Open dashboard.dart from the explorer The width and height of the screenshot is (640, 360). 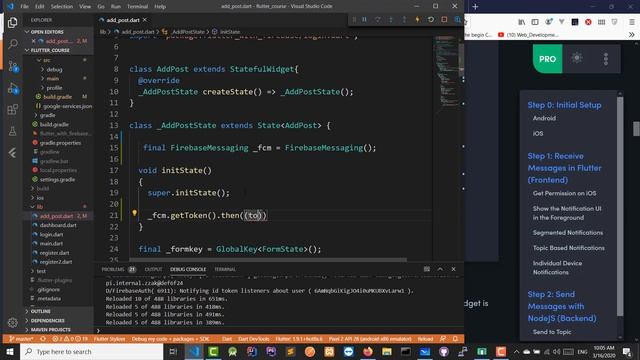(x=58, y=225)
